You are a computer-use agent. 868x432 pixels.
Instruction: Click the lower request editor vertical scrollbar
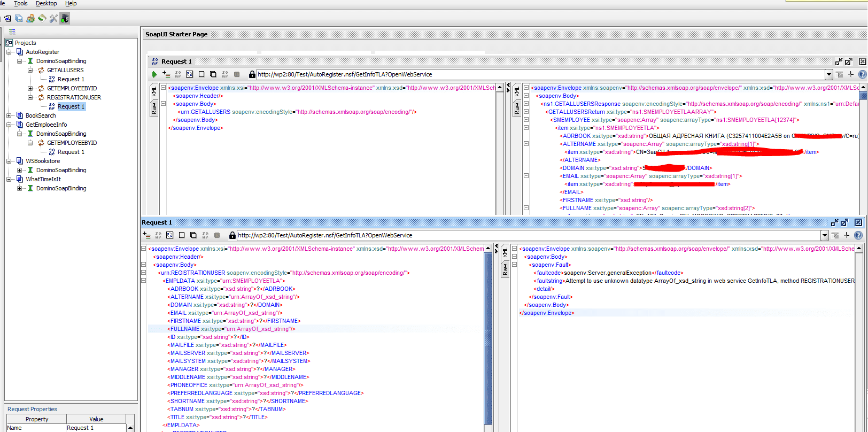pos(487,337)
